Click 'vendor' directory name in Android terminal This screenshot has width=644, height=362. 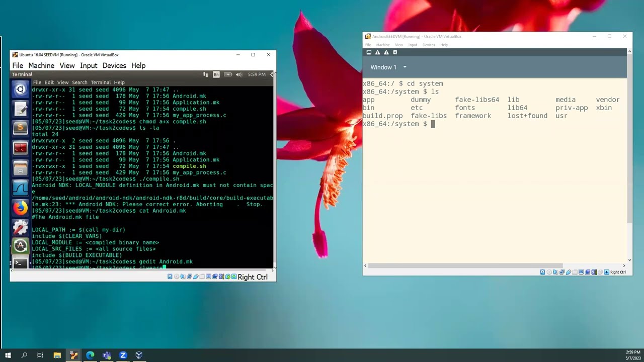coord(608,100)
